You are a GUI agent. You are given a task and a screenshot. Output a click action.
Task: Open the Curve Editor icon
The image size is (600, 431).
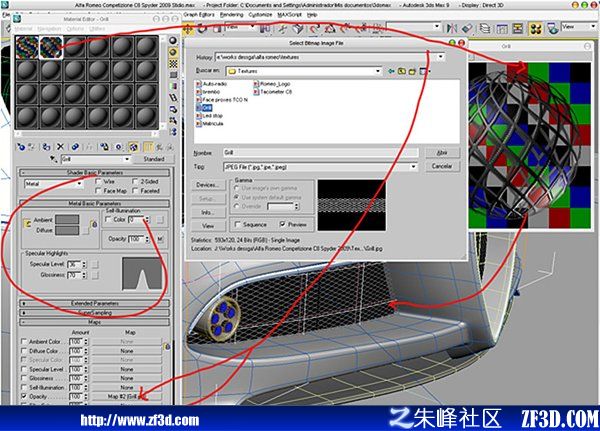[x=502, y=28]
